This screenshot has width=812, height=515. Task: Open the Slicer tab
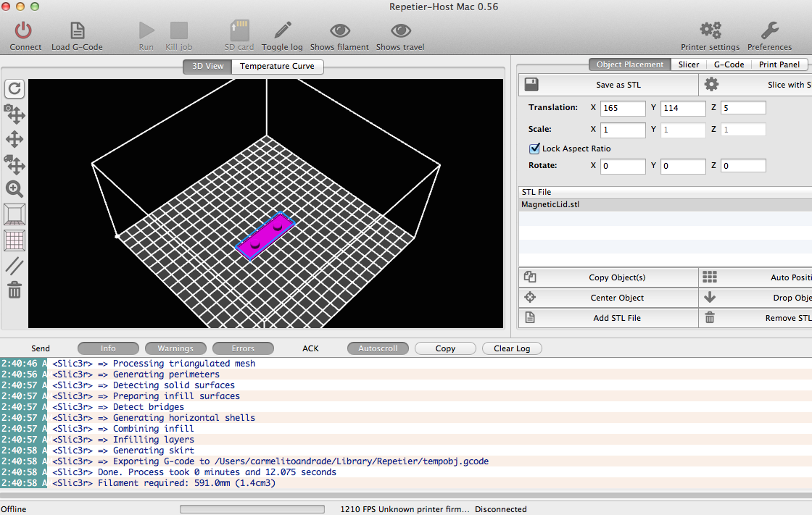689,64
